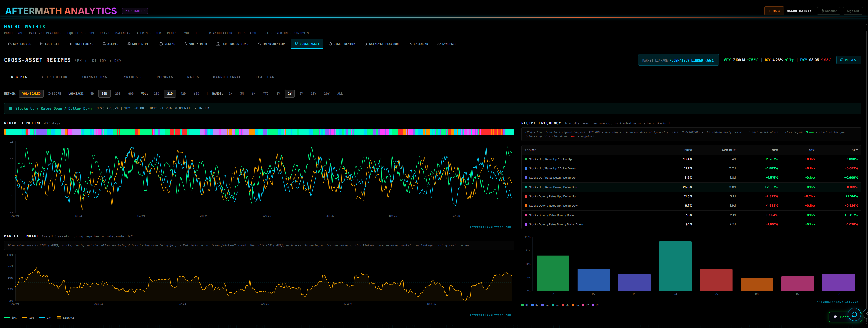Click the Fed Projections icon
The image size is (868, 328).
pos(218,44)
